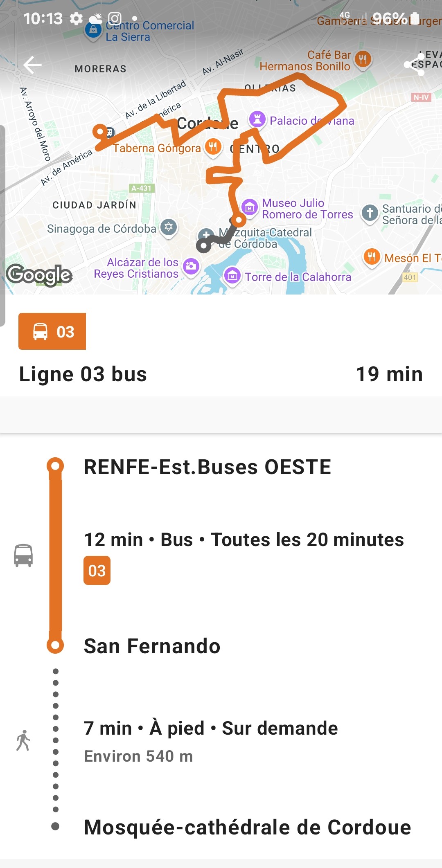Tap the Museo Julio Romero de Torres pin

tap(250, 207)
